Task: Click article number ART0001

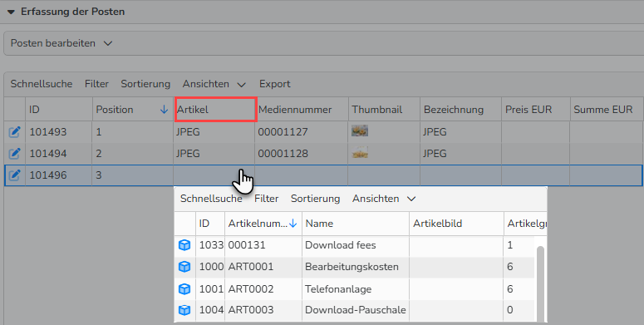Action: tap(250, 267)
